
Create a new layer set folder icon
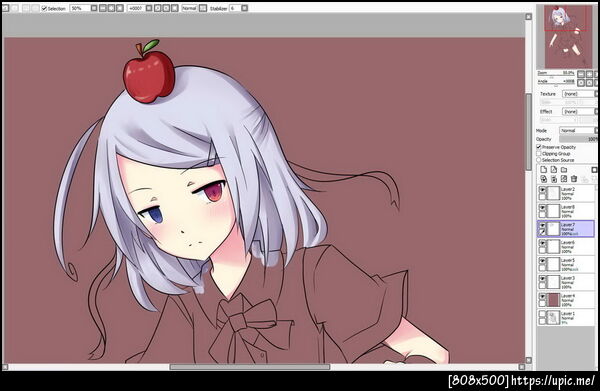point(564,170)
